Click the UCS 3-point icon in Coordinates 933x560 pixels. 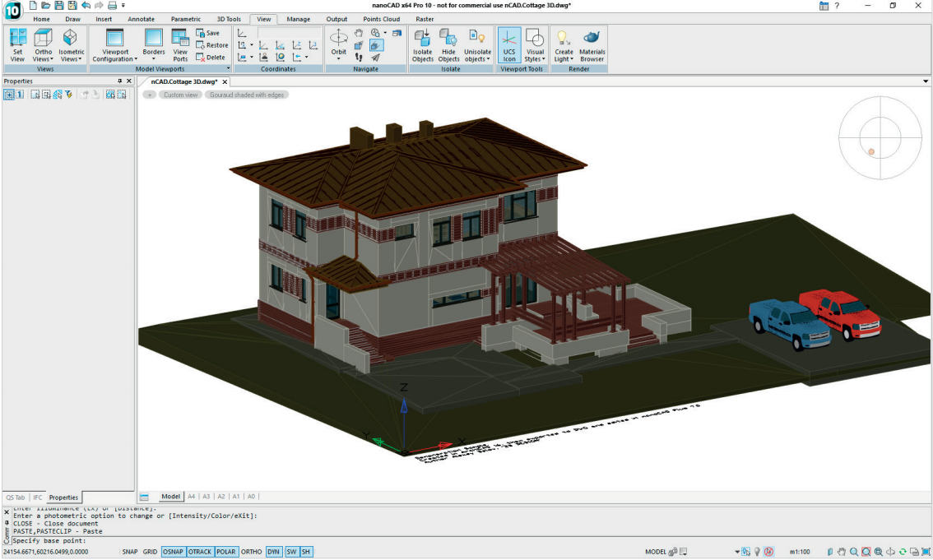(313, 45)
